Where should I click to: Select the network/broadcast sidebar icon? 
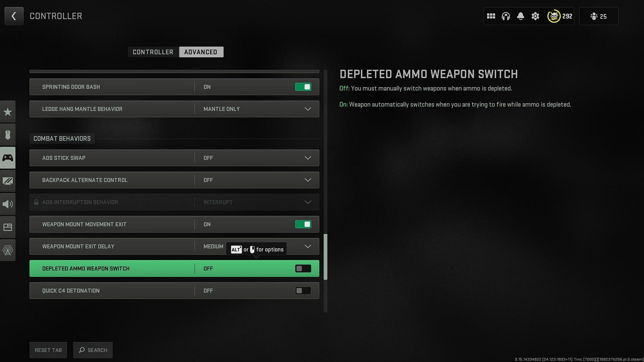[x=7, y=250]
